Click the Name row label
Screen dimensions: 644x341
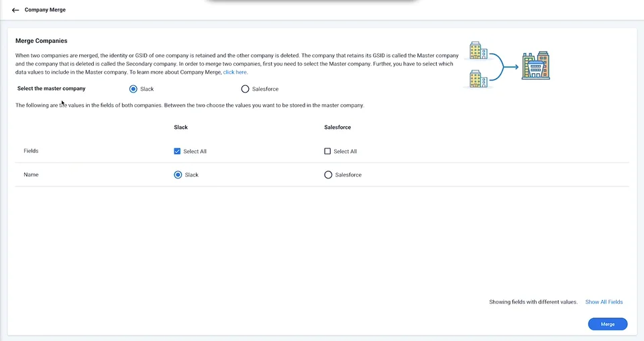pos(31,175)
